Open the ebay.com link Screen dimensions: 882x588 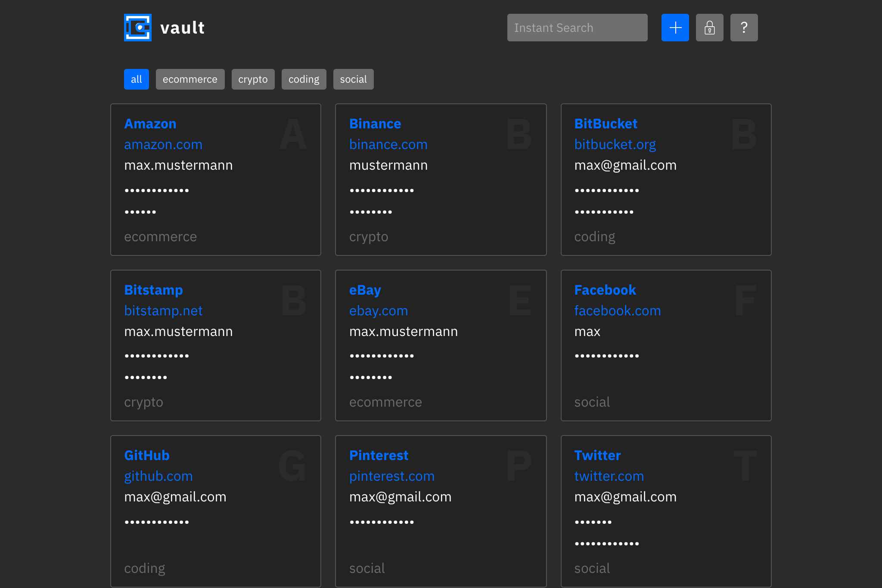(378, 311)
